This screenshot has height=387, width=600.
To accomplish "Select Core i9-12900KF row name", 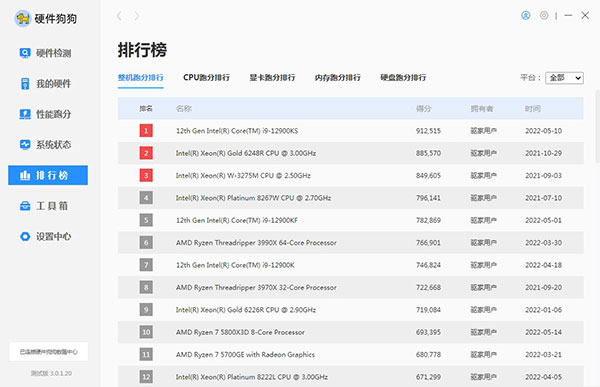I will click(x=237, y=220).
